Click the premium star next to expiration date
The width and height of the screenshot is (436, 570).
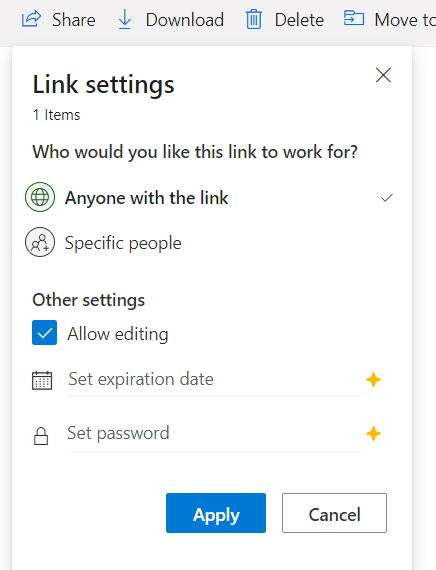373,380
